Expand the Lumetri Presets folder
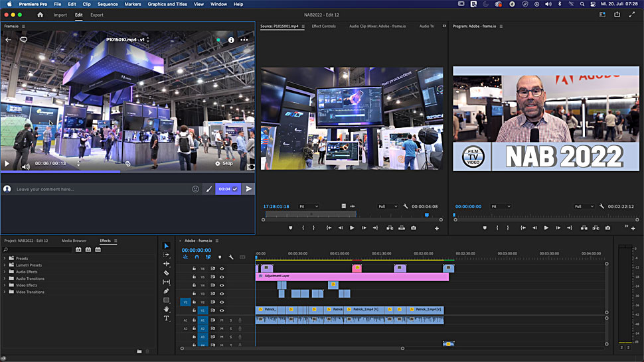 [5, 265]
